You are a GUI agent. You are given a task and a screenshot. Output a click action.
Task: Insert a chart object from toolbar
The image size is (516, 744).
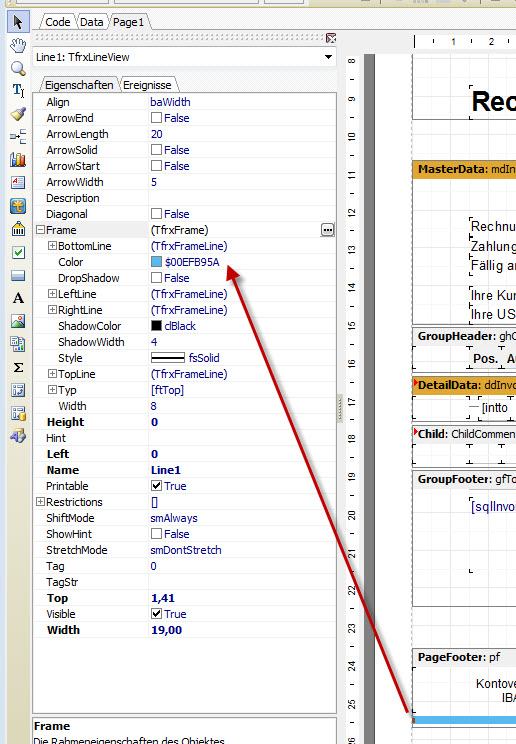(18, 159)
